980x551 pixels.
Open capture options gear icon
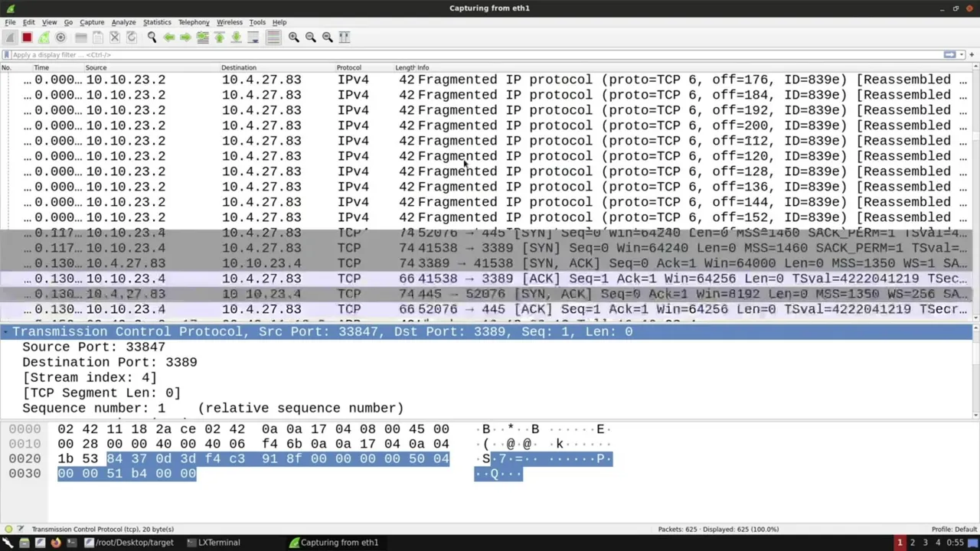click(60, 37)
